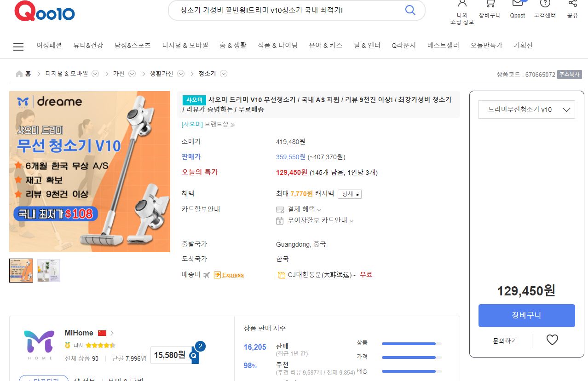
Task: Open 식품 & 다이닝 menu
Action: [277, 46]
